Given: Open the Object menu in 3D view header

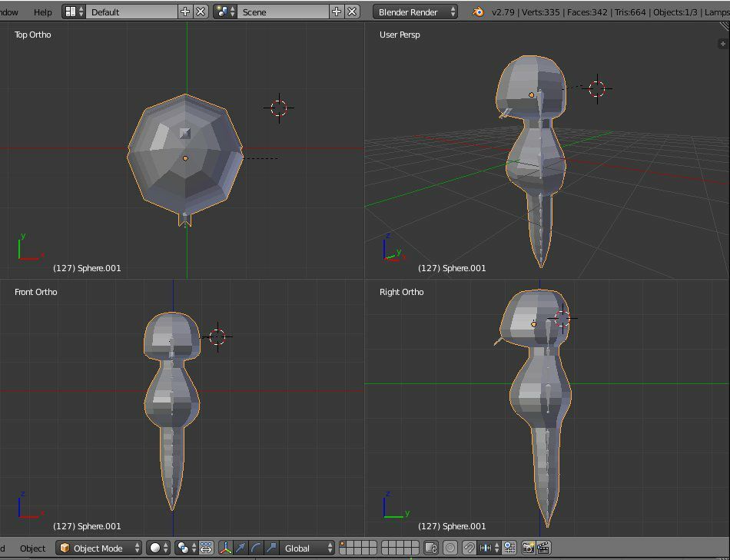Looking at the screenshot, I should coord(32,548).
